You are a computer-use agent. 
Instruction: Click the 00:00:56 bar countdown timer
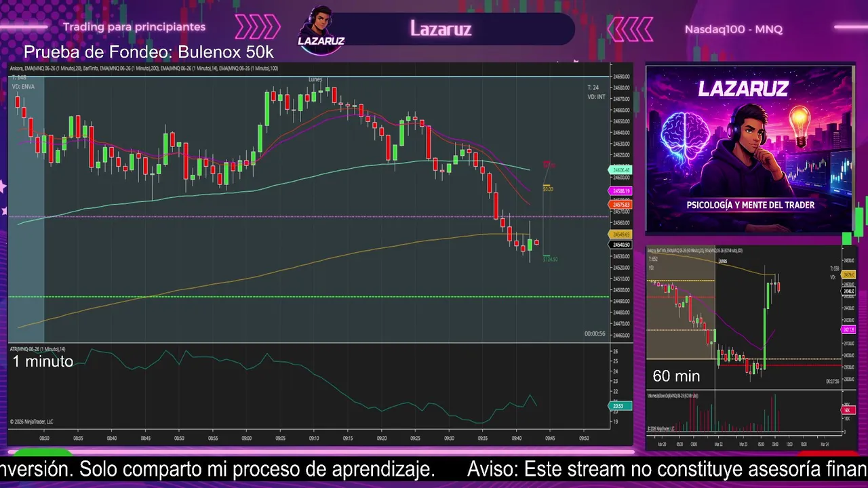click(595, 333)
